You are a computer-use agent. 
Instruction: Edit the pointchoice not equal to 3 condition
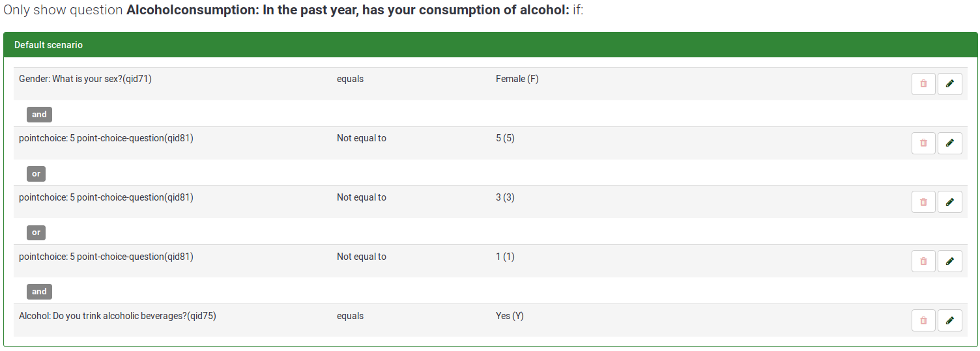tap(949, 202)
